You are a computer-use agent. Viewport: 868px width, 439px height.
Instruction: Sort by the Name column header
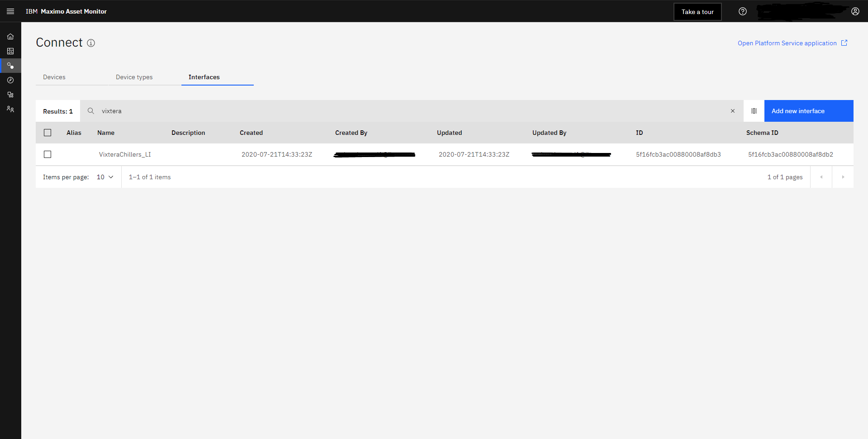106,133
